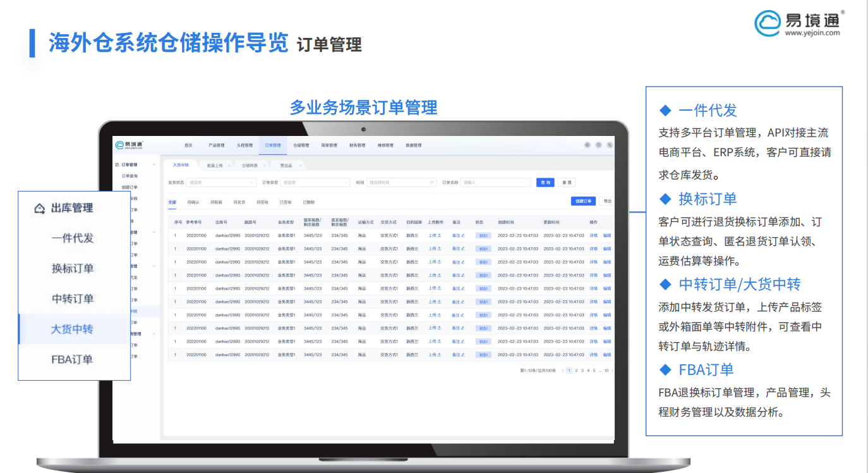Open the calendar icon in the 时间 date filter
The image size is (868, 473).
pos(431,182)
